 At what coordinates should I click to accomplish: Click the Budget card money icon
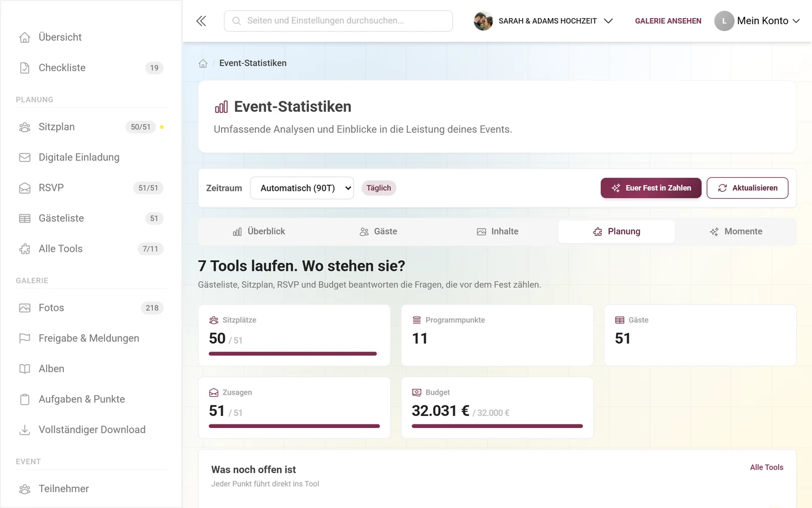(x=417, y=392)
